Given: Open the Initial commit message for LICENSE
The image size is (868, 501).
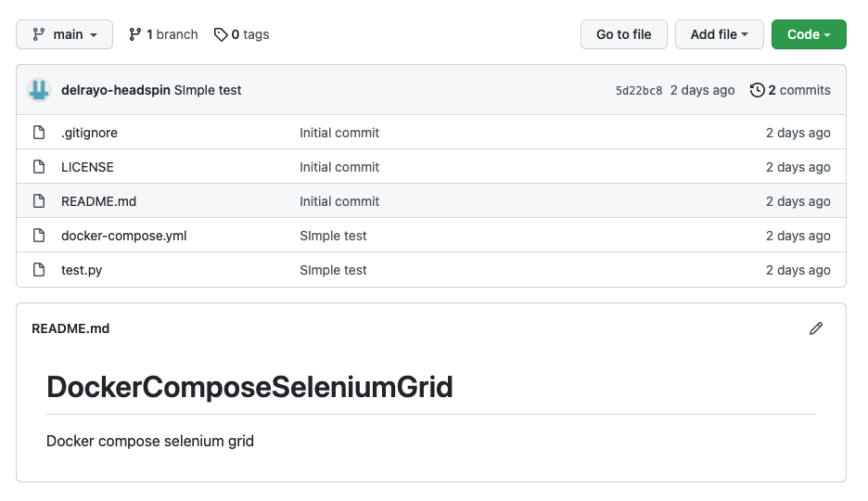Looking at the screenshot, I should point(339,167).
